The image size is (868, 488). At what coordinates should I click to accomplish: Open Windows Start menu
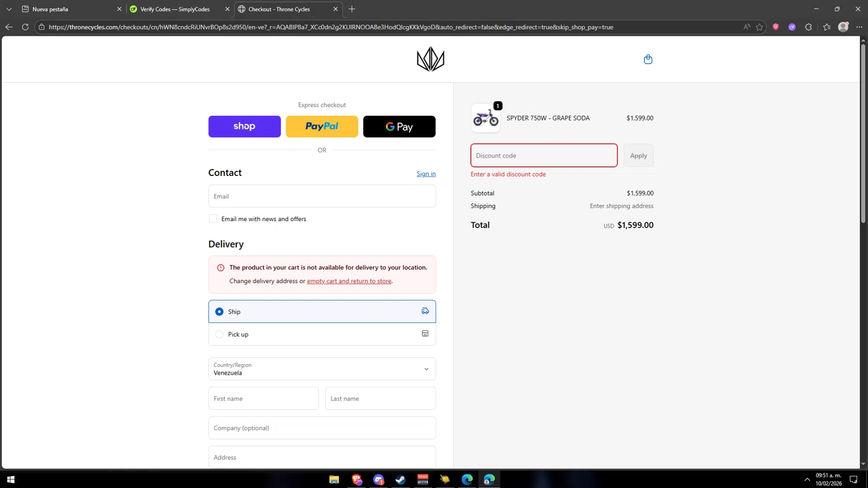point(10,479)
